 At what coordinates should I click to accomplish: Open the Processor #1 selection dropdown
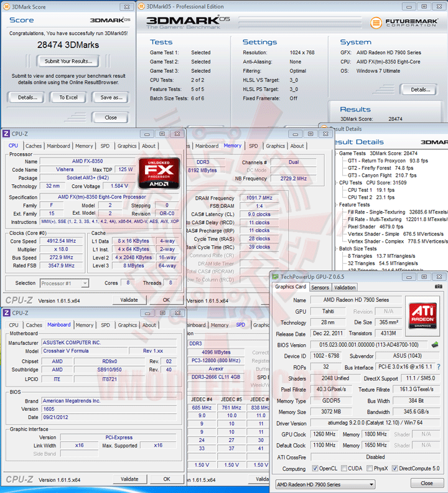click(64, 283)
